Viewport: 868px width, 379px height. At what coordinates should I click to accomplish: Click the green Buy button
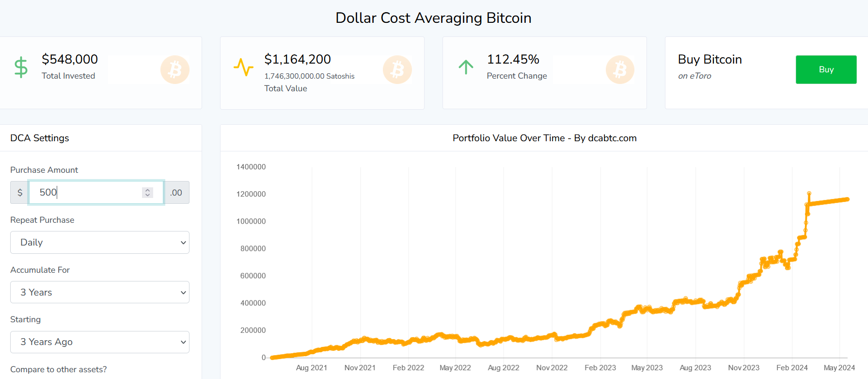(x=826, y=69)
